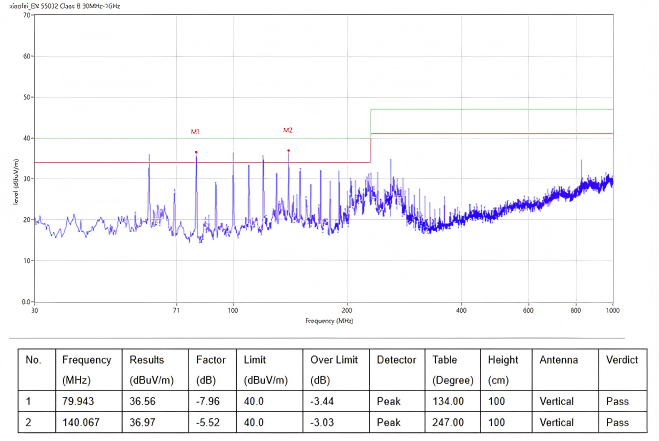Select table degree value 247.00
659x441 pixels.
(448, 422)
